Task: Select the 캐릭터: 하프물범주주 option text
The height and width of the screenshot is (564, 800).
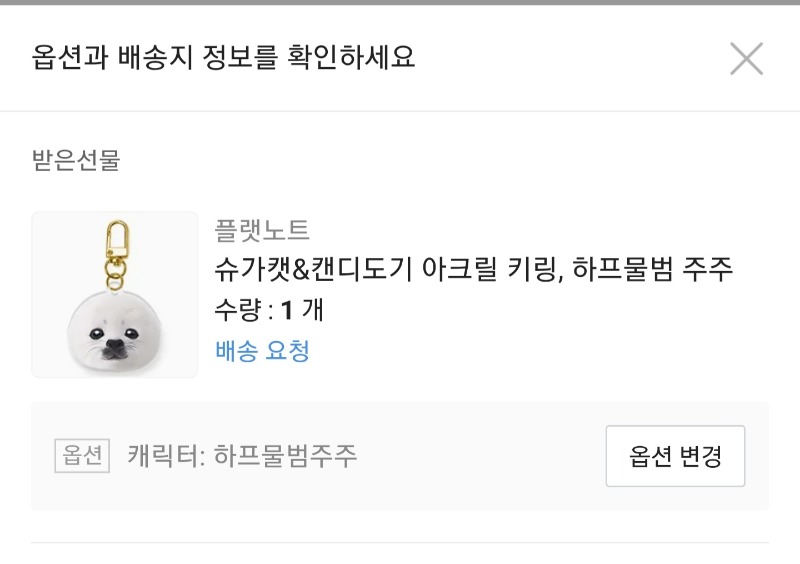Action: click(x=242, y=456)
